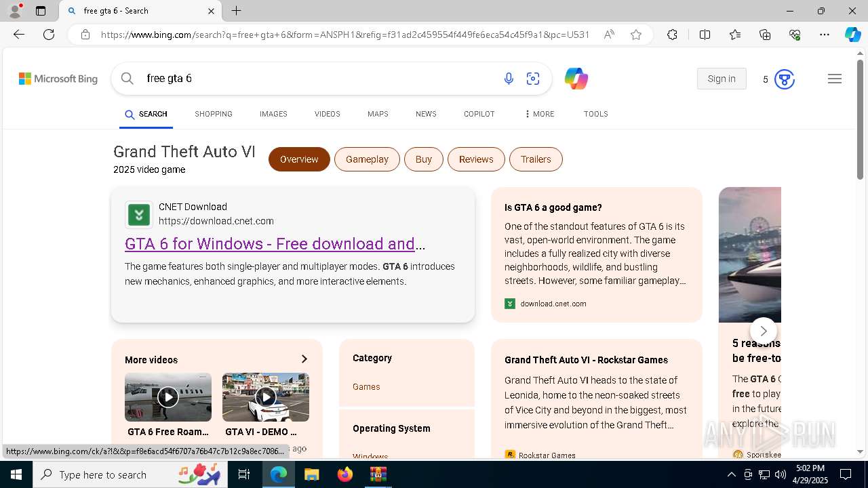Switch to the NEWS tab
Viewport: 868px width, 488px height.
click(x=426, y=114)
